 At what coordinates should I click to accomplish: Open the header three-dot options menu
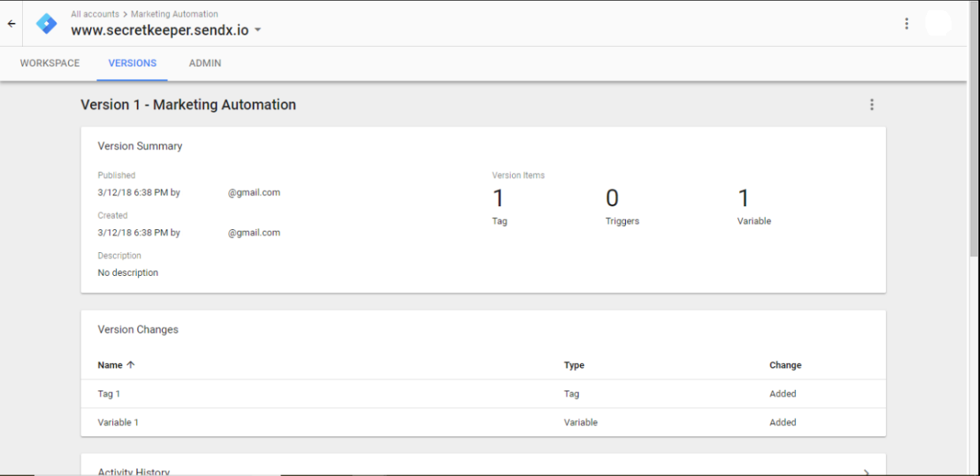906,24
